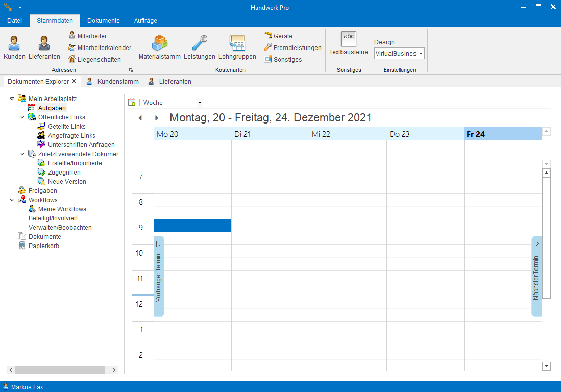561x392 pixels.
Task: Switch to the Lieferanten document tab
Action: pos(170,82)
